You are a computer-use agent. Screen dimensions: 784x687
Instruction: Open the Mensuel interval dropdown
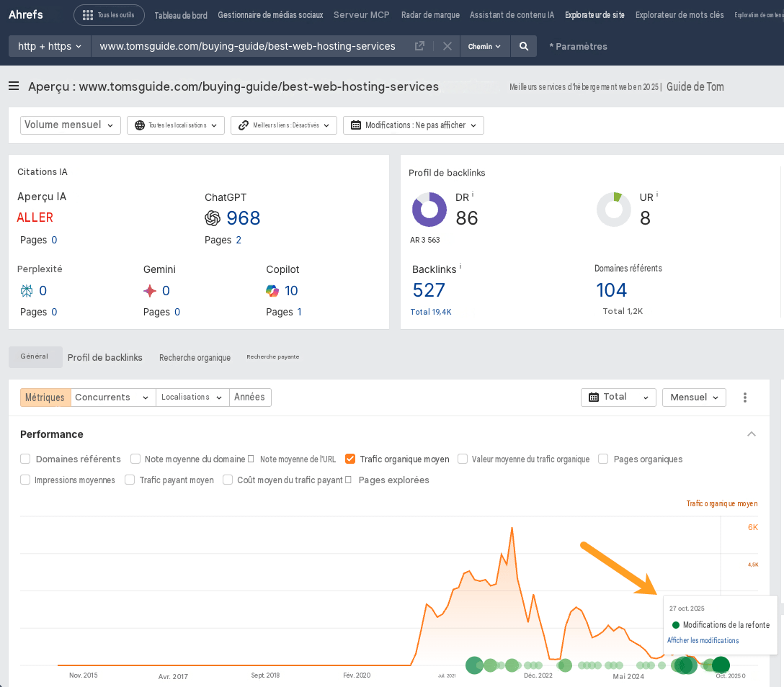694,398
